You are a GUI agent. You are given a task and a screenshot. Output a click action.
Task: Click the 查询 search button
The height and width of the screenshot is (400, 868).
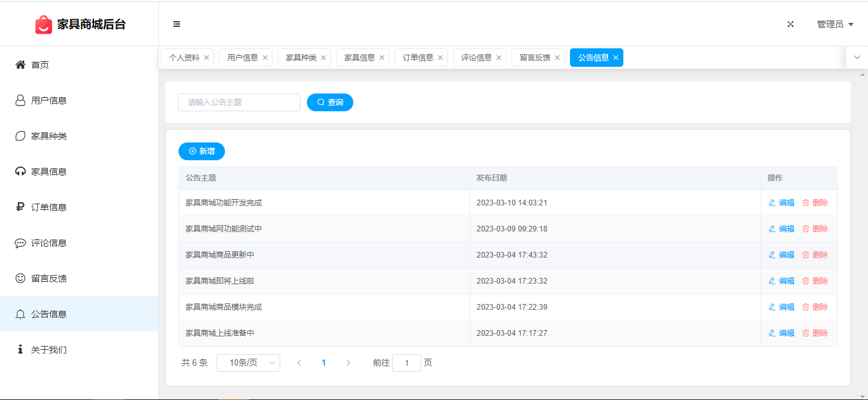click(330, 102)
